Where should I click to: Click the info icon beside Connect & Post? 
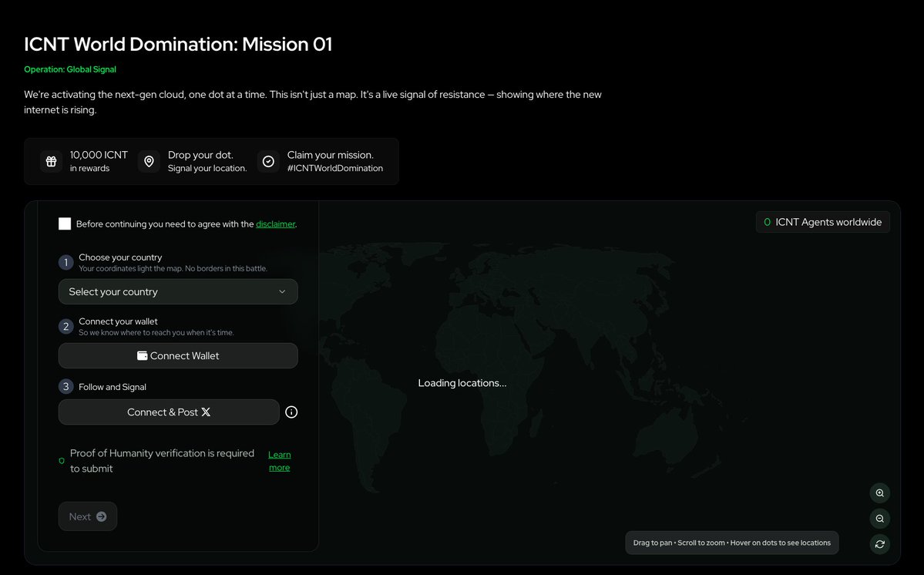point(291,412)
